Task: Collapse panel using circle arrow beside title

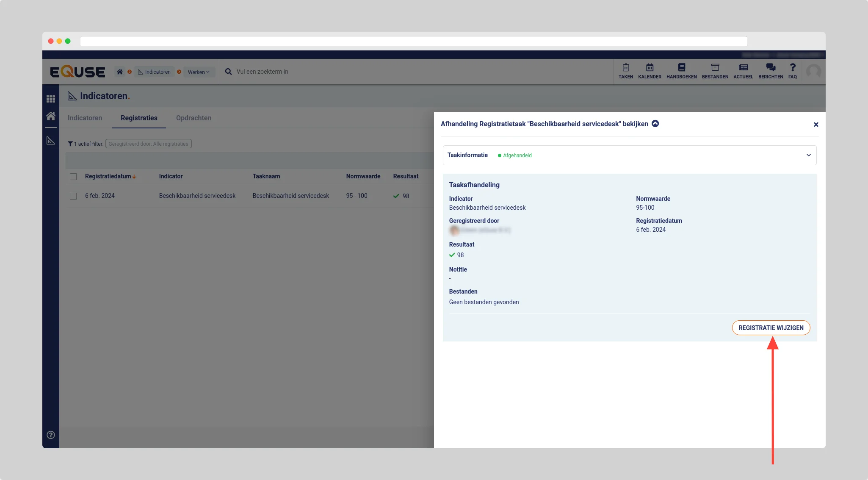Action: 655,124
